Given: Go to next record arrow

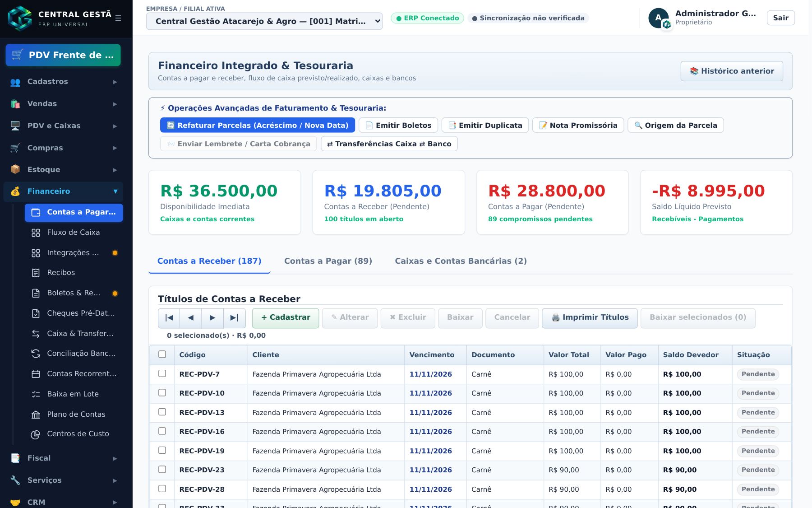Looking at the screenshot, I should (212, 318).
